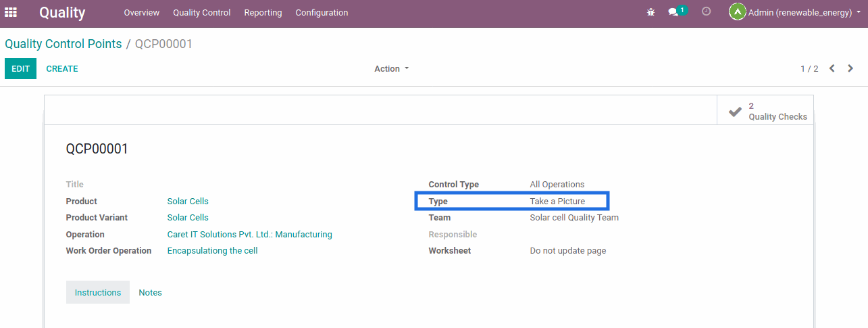This screenshot has width=868, height=328.
Task: Click the EDIT button
Action: pyautogui.click(x=20, y=69)
